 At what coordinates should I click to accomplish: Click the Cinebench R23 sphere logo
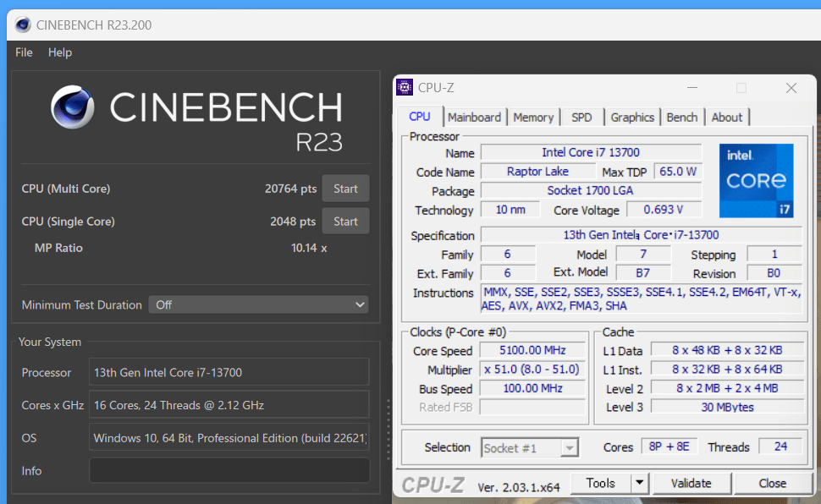pos(73,107)
